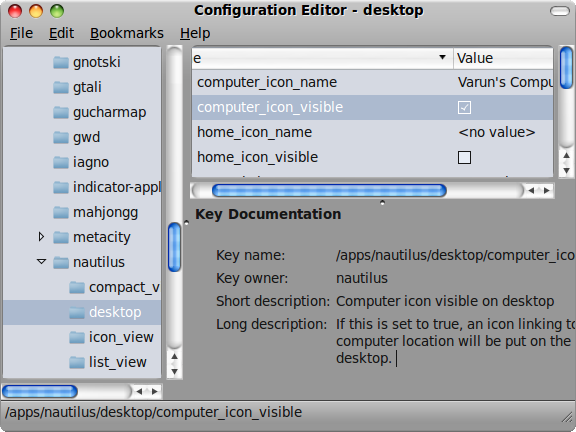Open the File menu

click(21, 33)
